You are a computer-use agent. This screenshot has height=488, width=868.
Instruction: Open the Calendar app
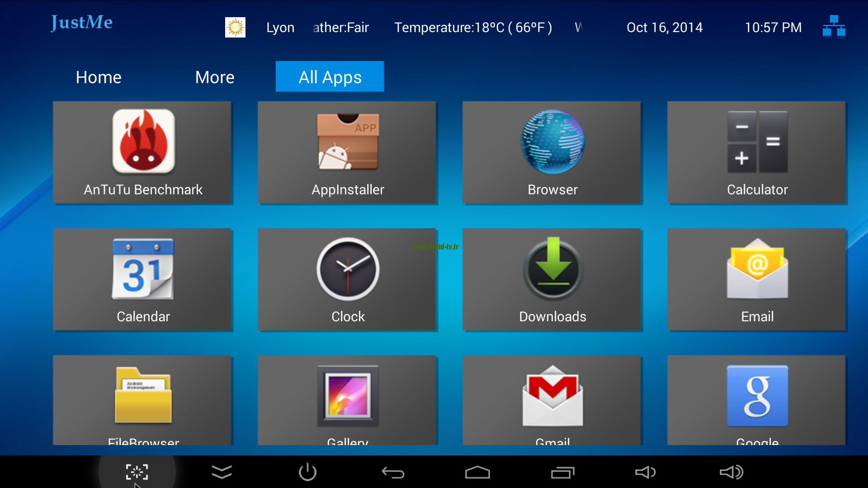(x=143, y=279)
